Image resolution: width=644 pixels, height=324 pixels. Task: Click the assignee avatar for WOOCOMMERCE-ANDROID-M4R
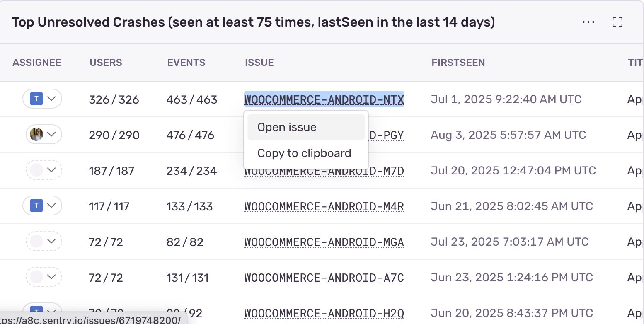[37, 206]
